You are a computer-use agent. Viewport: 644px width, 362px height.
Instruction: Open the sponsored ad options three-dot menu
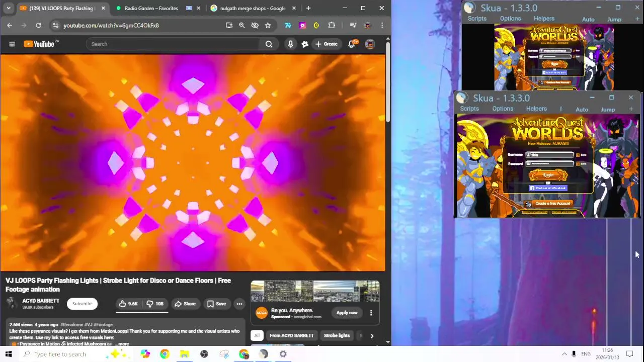371,313
